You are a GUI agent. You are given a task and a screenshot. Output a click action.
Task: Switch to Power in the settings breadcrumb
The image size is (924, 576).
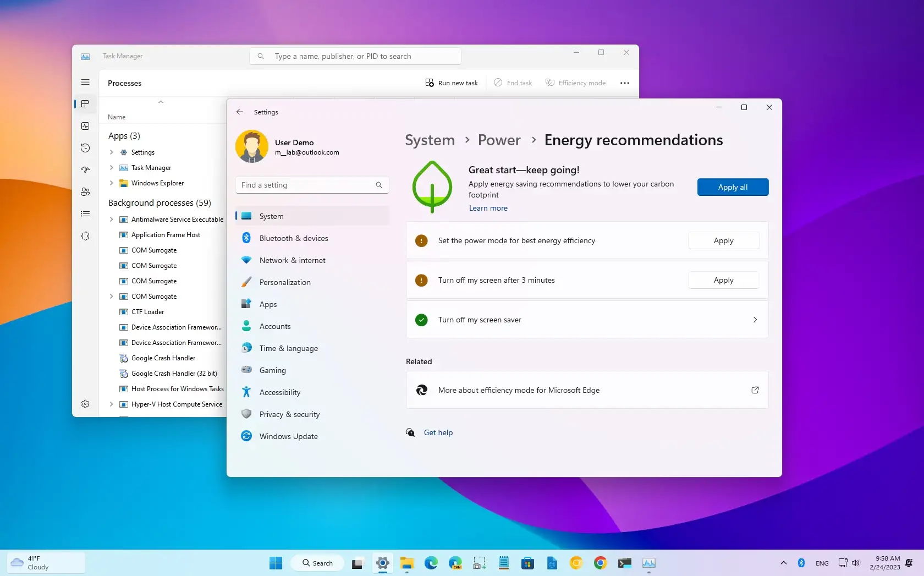(x=498, y=140)
